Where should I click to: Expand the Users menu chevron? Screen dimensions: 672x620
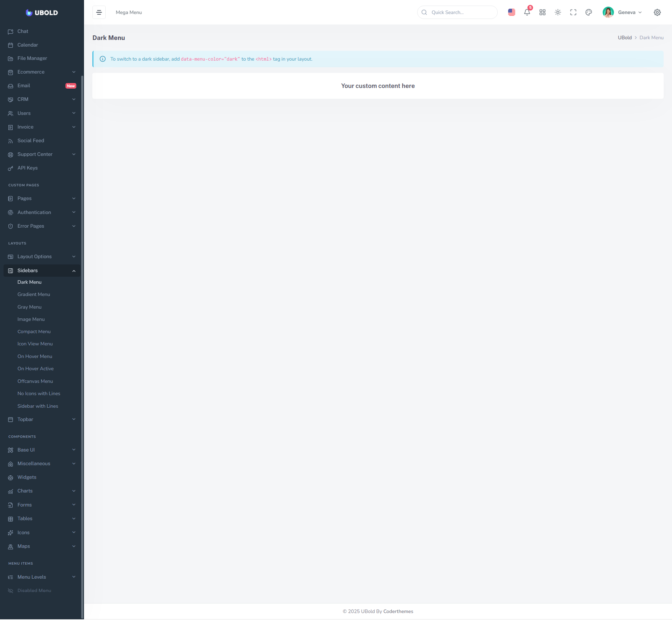click(74, 113)
